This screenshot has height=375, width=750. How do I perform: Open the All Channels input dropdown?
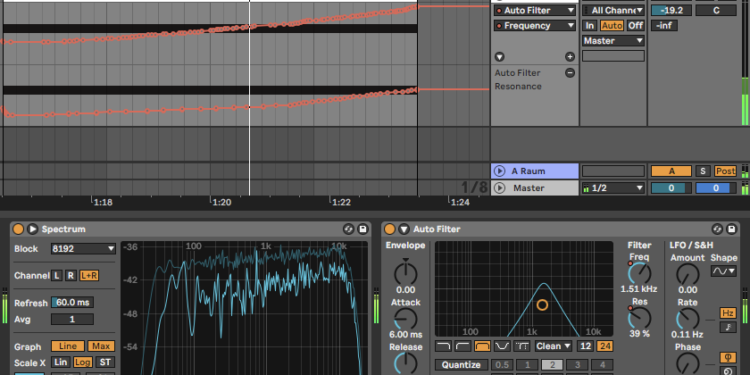click(613, 10)
